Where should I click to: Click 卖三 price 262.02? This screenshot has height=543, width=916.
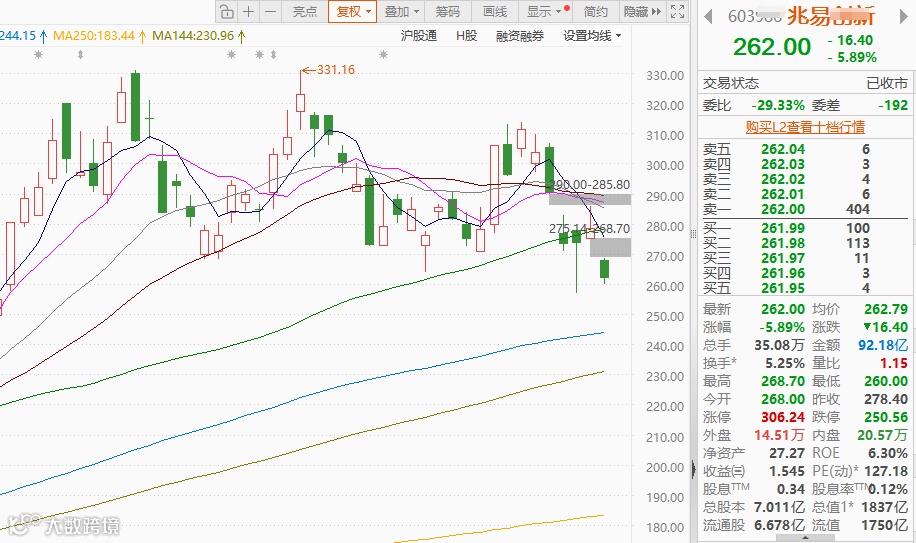(783, 179)
